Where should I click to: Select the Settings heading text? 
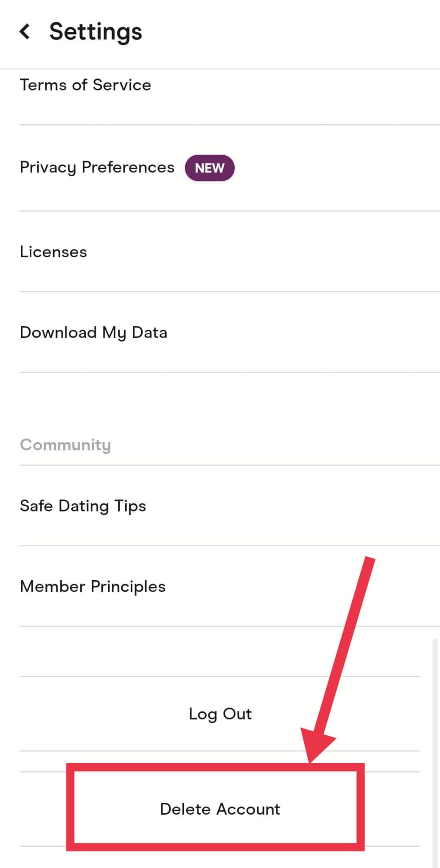click(x=95, y=31)
